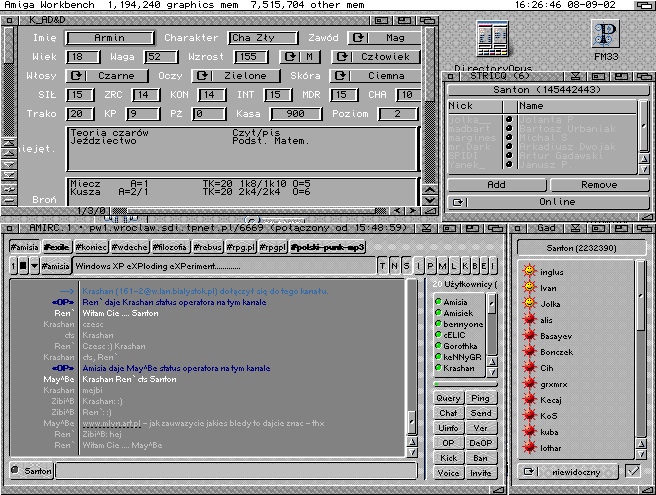Iconify the STRICQ window
This screenshot has width=656, height=495.
tap(575, 76)
